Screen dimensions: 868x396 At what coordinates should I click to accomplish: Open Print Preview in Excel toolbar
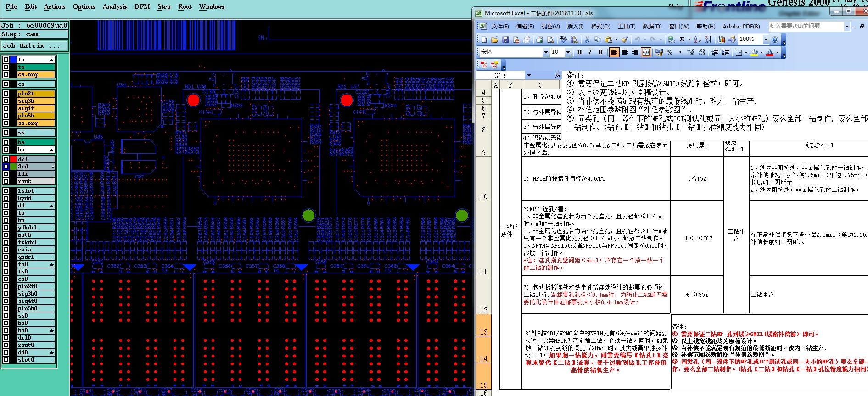pyautogui.click(x=550, y=39)
